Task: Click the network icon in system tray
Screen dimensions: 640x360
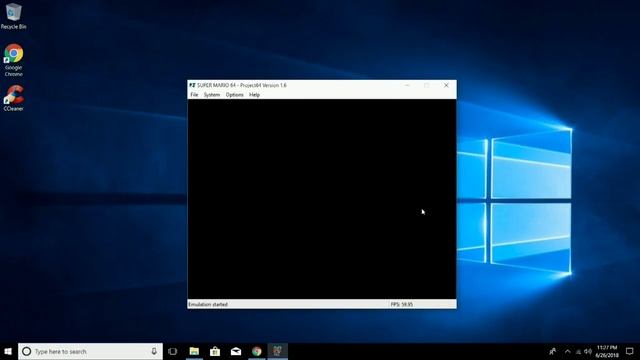Action: coord(578,351)
